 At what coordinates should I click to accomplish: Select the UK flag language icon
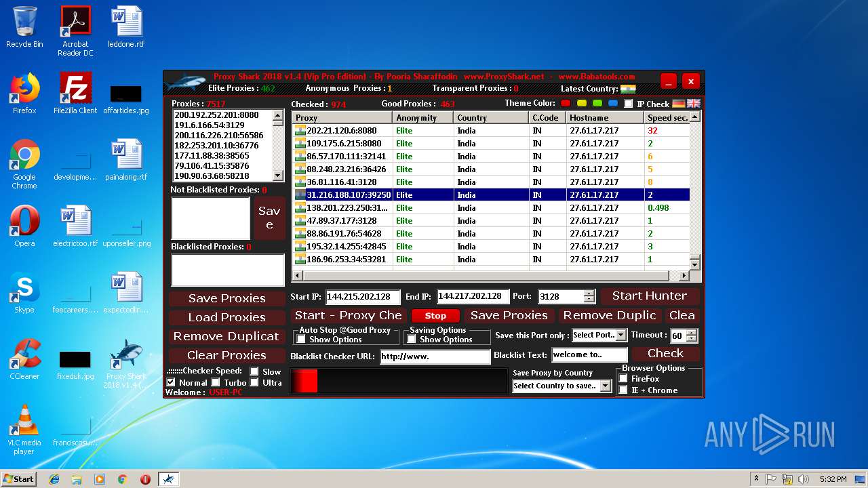point(694,104)
